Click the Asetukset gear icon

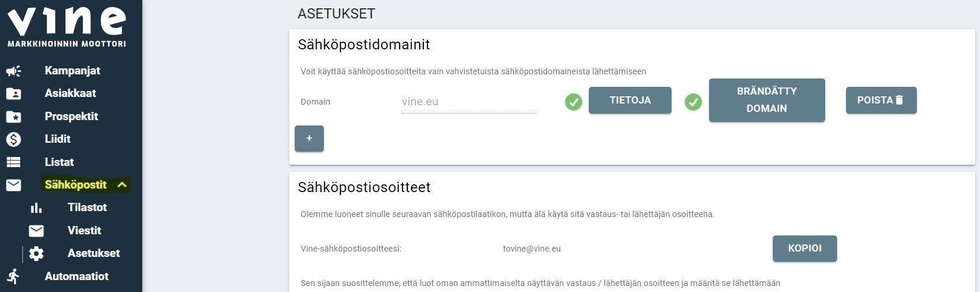(x=36, y=253)
